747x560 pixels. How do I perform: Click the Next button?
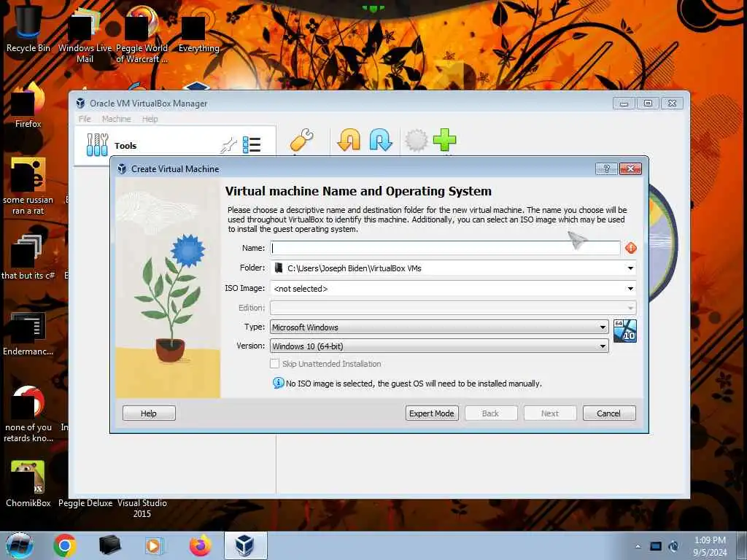click(550, 413)
